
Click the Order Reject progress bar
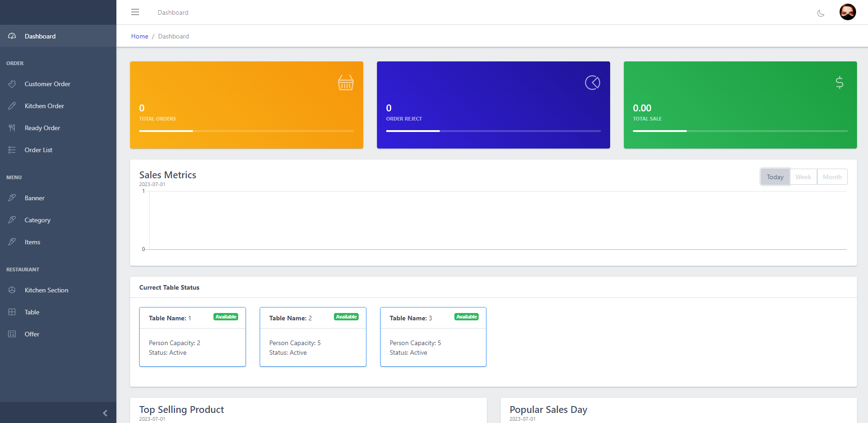point(493,131)
